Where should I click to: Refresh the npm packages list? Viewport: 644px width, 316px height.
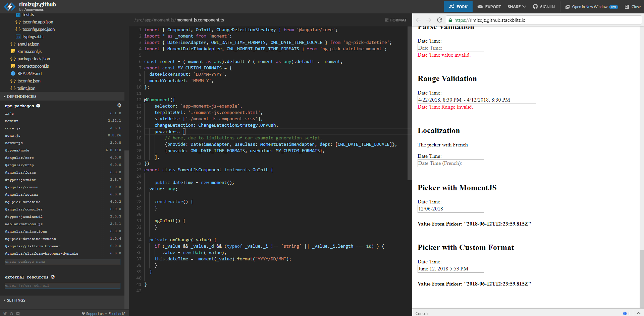coord(119,105)
